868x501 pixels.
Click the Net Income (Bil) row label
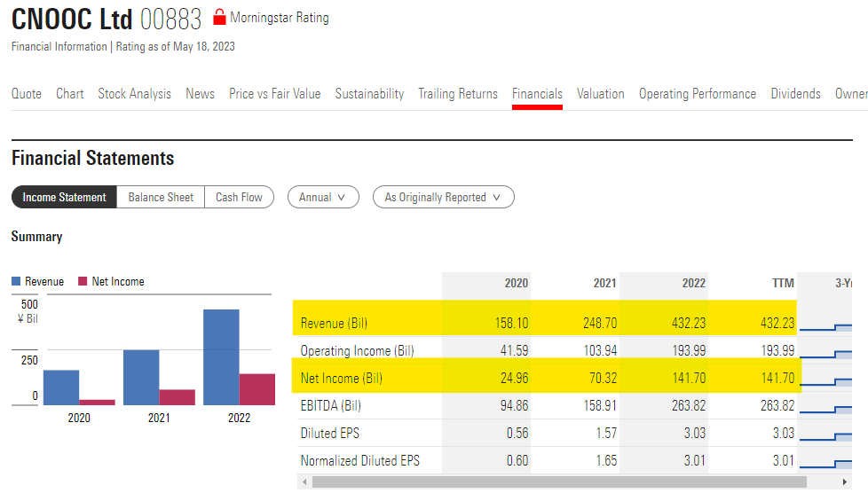342,379
